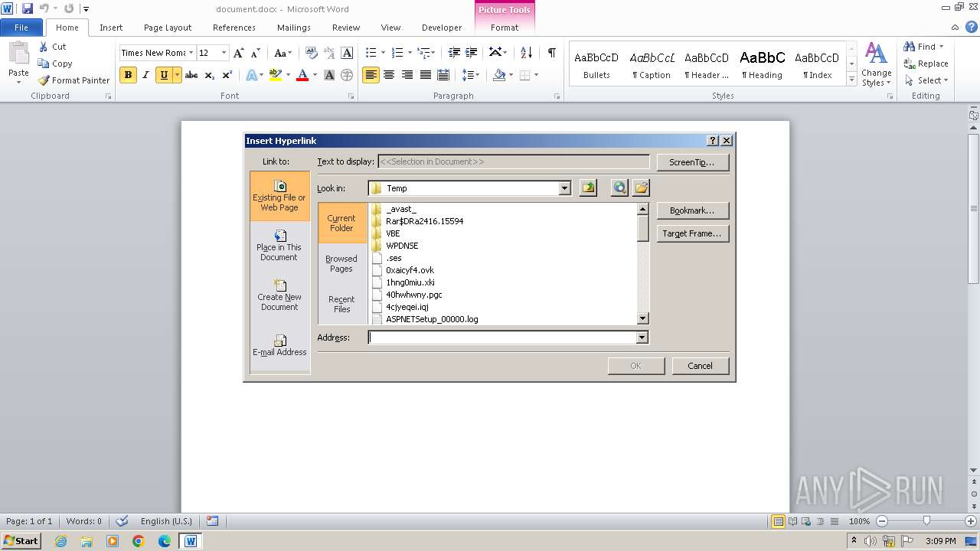Viewport: 980px width, 551px height.
Task: Click Print Layout view icon in status bar
Action: 778,521
